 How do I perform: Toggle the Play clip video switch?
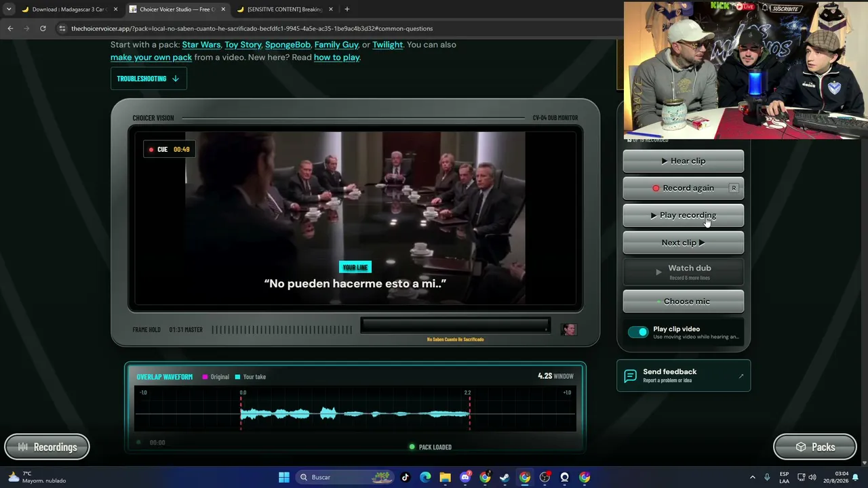638,332
